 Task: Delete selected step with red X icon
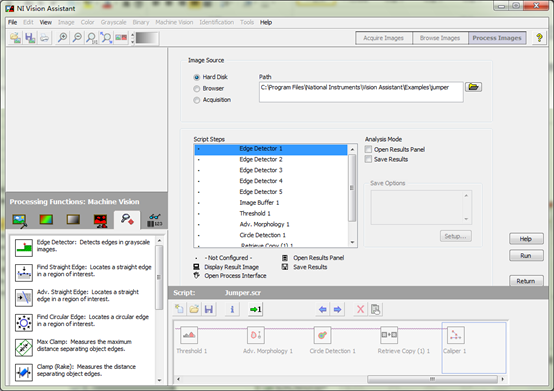[360, 310]
